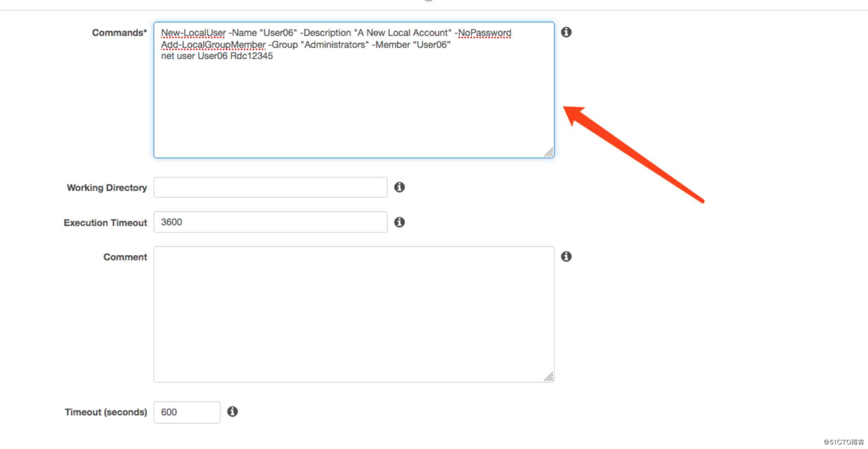Show the info icon beside Comment box

[566, 257]
